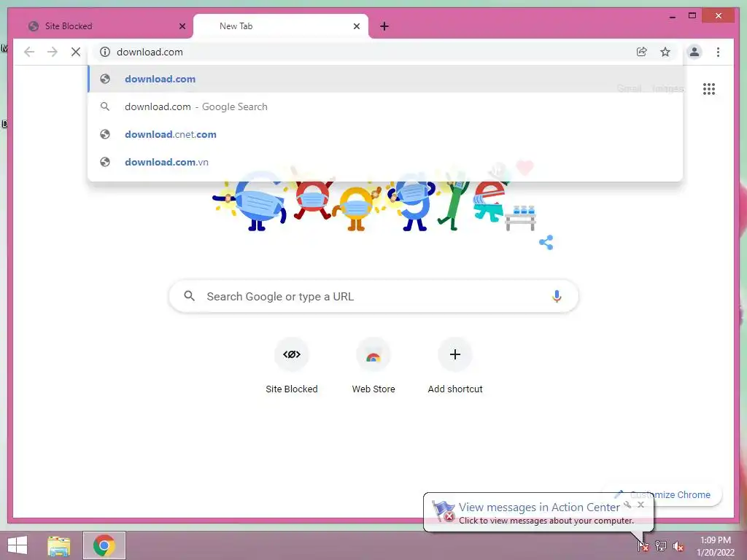View site information icon in address bar

click(105, 52)
